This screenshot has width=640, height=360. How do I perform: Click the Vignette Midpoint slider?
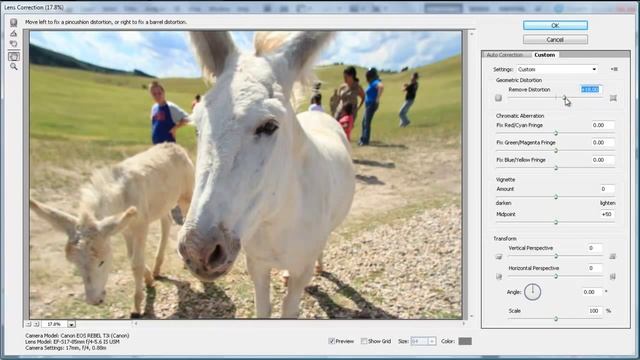point(556,222)
